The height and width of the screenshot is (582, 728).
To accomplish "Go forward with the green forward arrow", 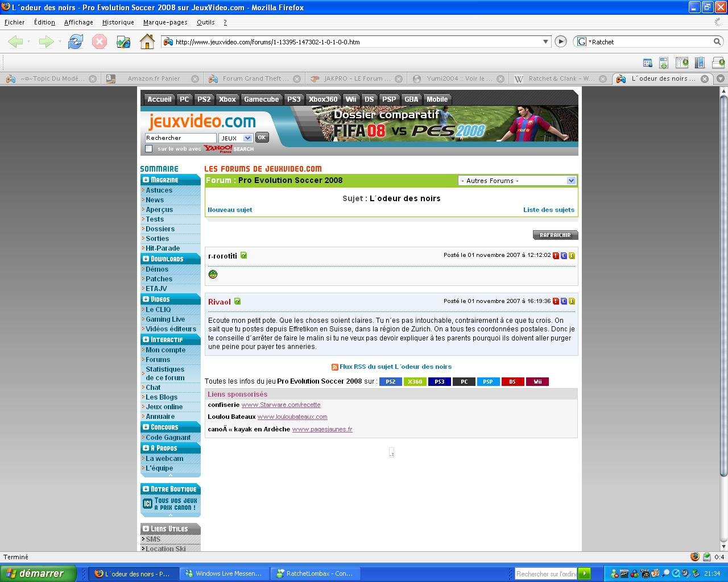I will [x=46, y=41].
